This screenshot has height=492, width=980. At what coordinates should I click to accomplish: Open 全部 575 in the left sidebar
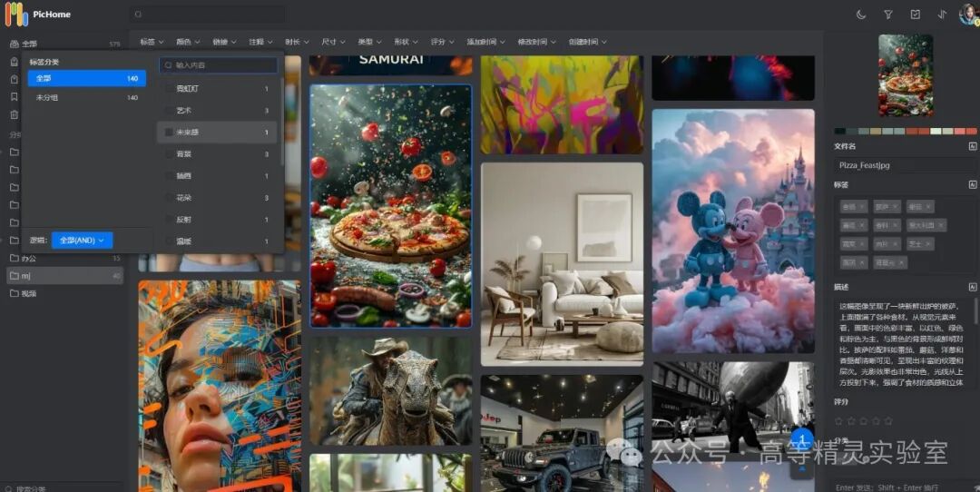(65, 44)
